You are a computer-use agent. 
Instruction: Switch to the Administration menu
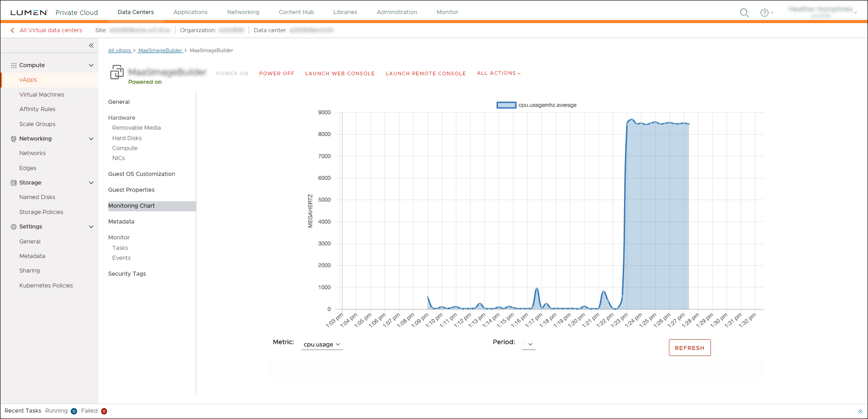click(396, 12)
